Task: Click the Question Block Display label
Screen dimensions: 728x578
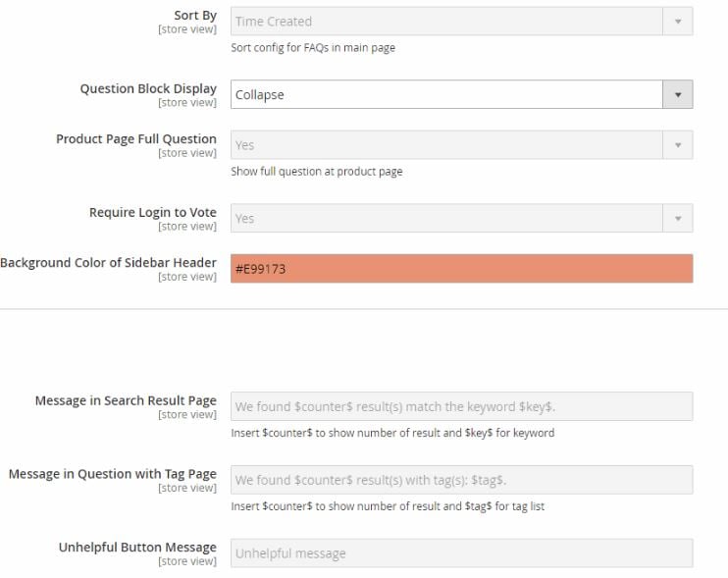Action: pos(148,88)
